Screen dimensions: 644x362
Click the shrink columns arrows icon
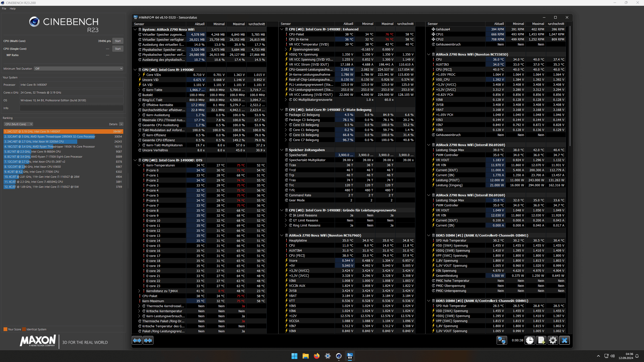pos(148,340)
